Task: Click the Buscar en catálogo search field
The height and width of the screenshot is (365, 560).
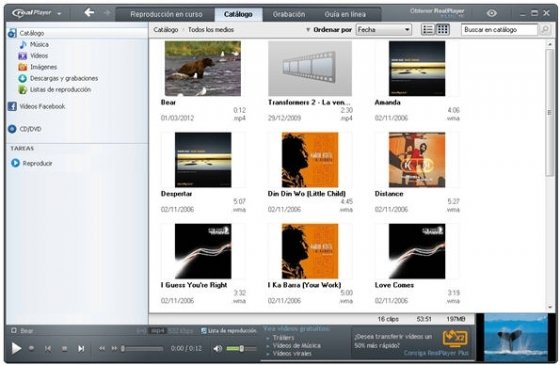Action: pos(499,30)
